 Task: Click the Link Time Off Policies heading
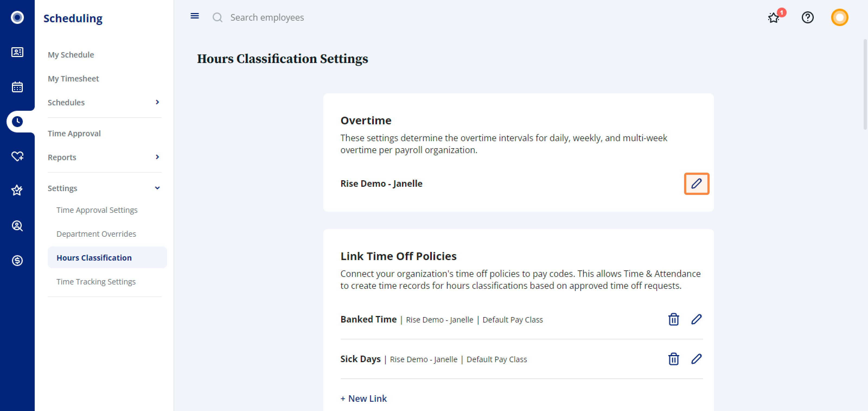pyautogui.click(x=398, y=256)
